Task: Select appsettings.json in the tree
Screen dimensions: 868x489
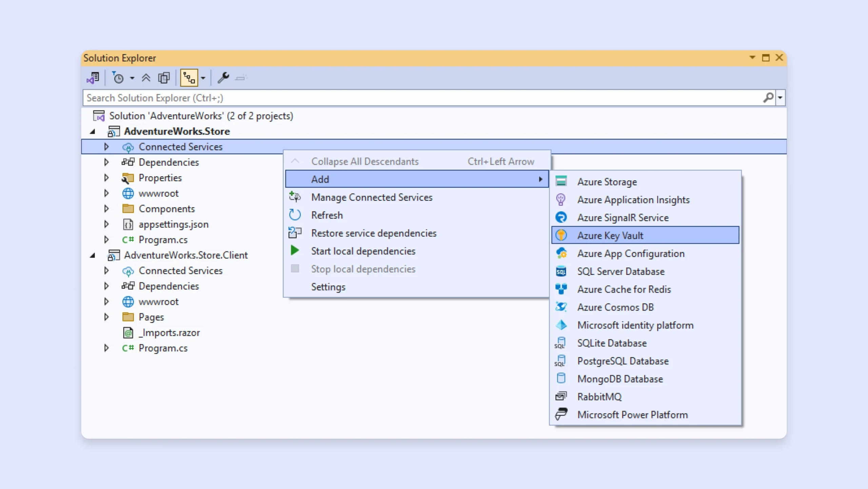Action: [173, 224]
